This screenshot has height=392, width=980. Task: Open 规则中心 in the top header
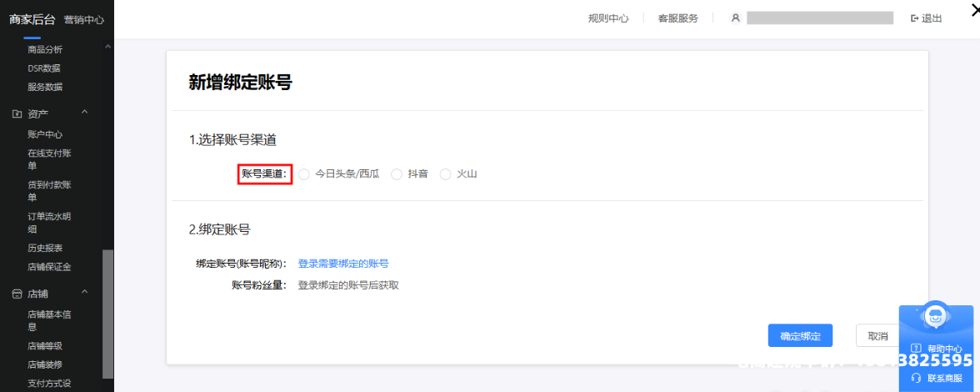coord(608,18)
